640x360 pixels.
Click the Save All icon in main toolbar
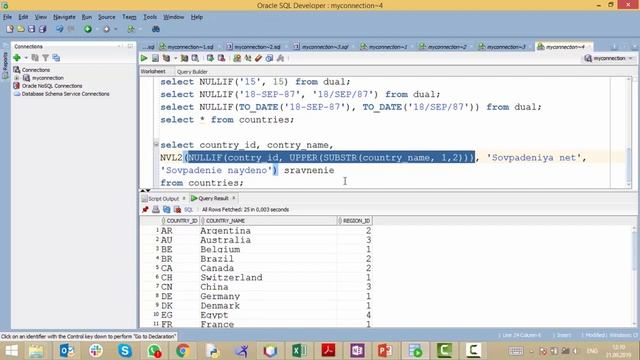[42, 29]
